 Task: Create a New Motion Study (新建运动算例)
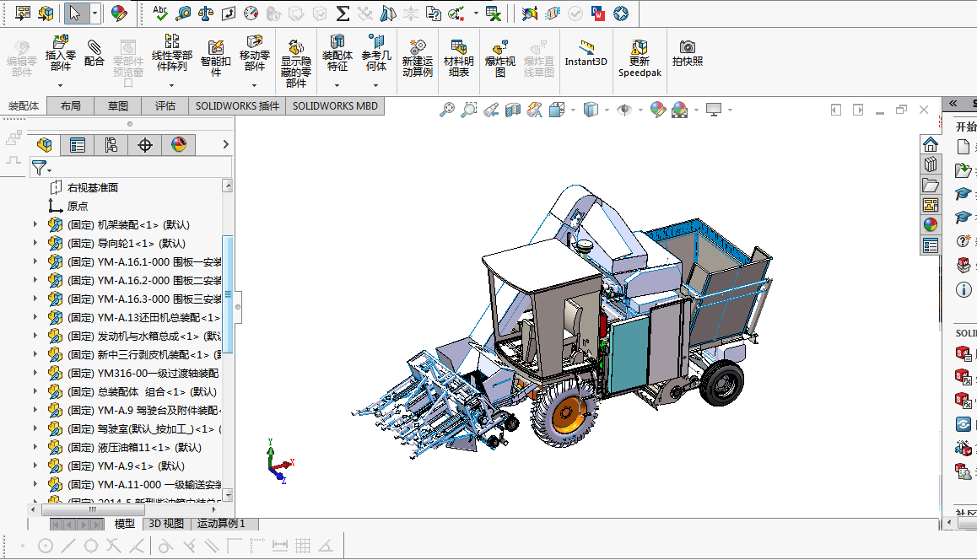point(417,46)
